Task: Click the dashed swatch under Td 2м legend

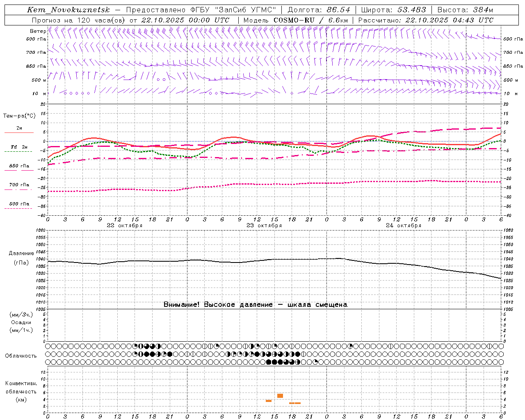Action: (x=18, y=151)
